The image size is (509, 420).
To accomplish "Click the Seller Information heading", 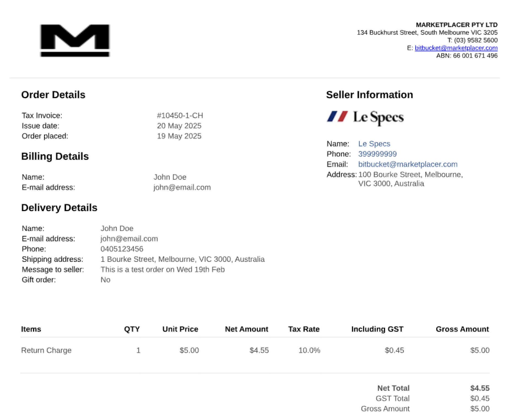I will click(x=369, y=95).
